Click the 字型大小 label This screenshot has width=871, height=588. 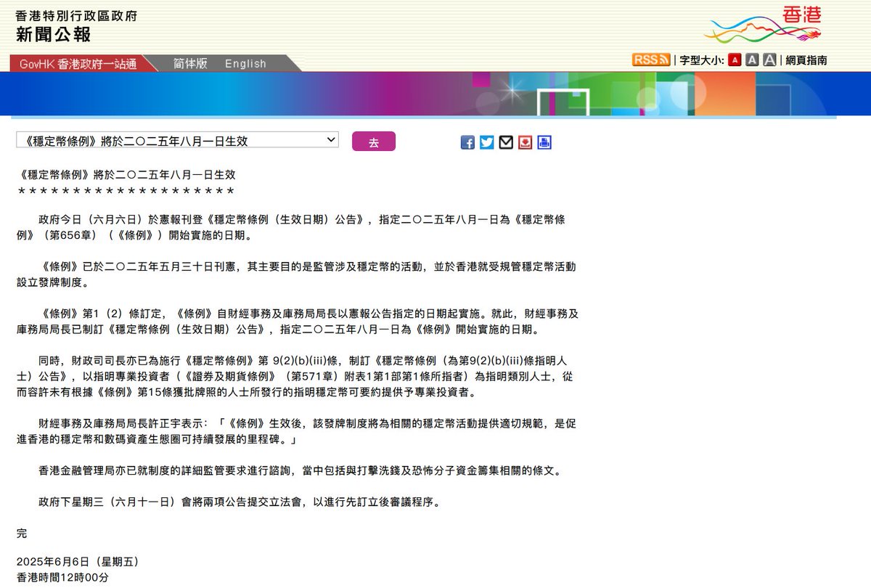[701, 60]
